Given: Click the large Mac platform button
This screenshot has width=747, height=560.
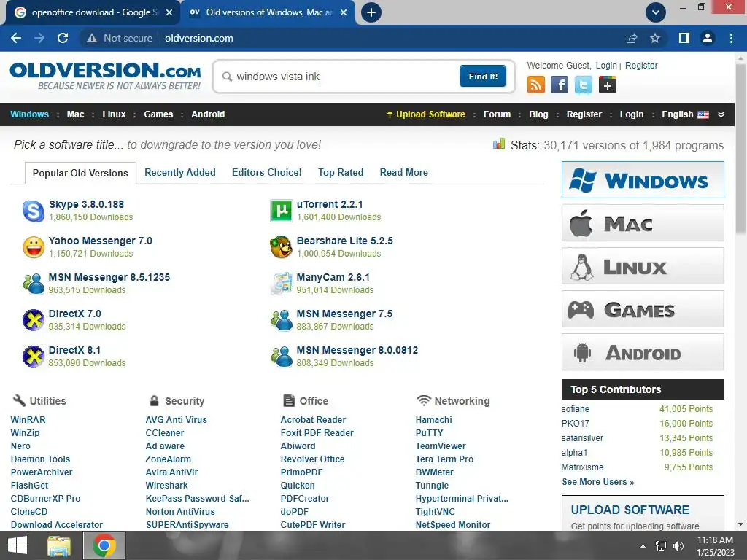Looking at the screenshot, I should [643, 223].
